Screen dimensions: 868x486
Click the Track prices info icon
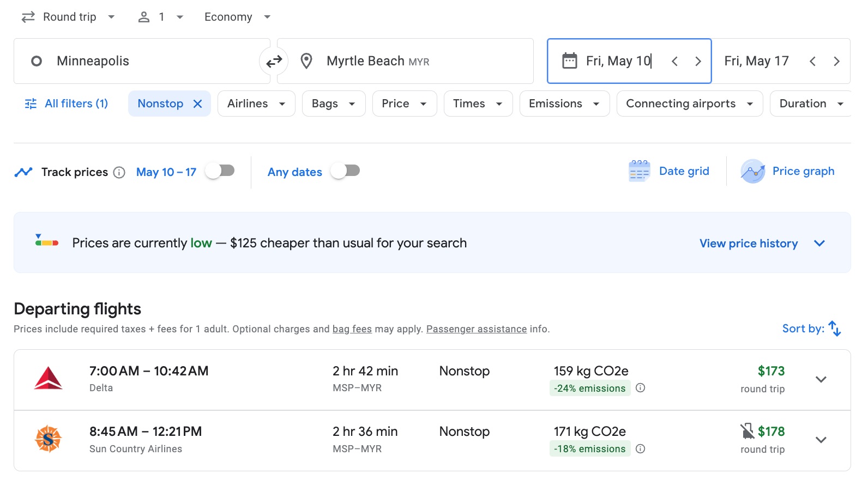click(x=119, y=173)
